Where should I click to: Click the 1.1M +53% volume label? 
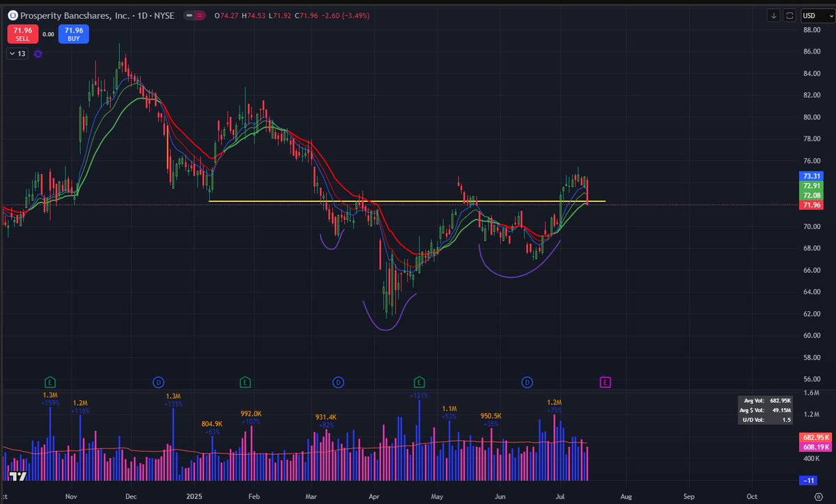[x=449, y=412]
